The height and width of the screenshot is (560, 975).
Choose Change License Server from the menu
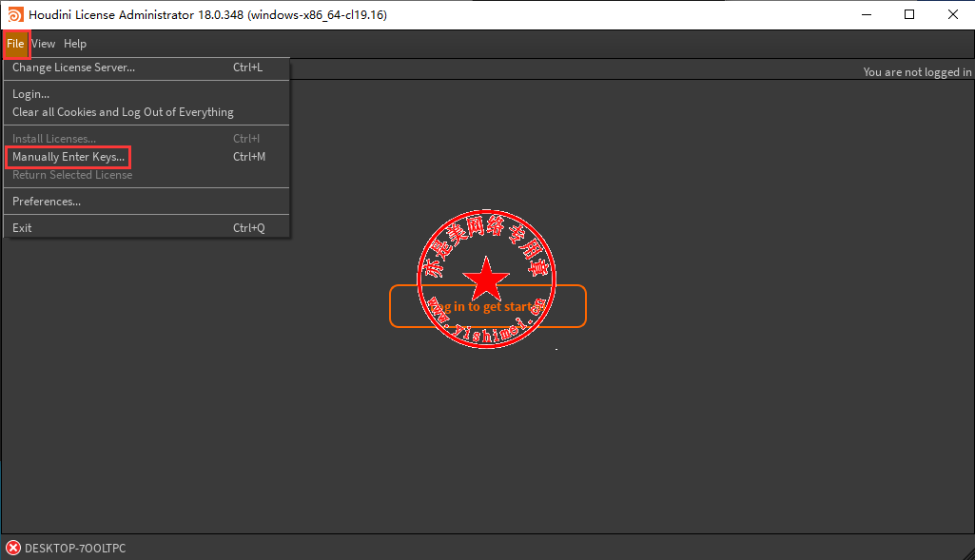click(x=73, y=68)
